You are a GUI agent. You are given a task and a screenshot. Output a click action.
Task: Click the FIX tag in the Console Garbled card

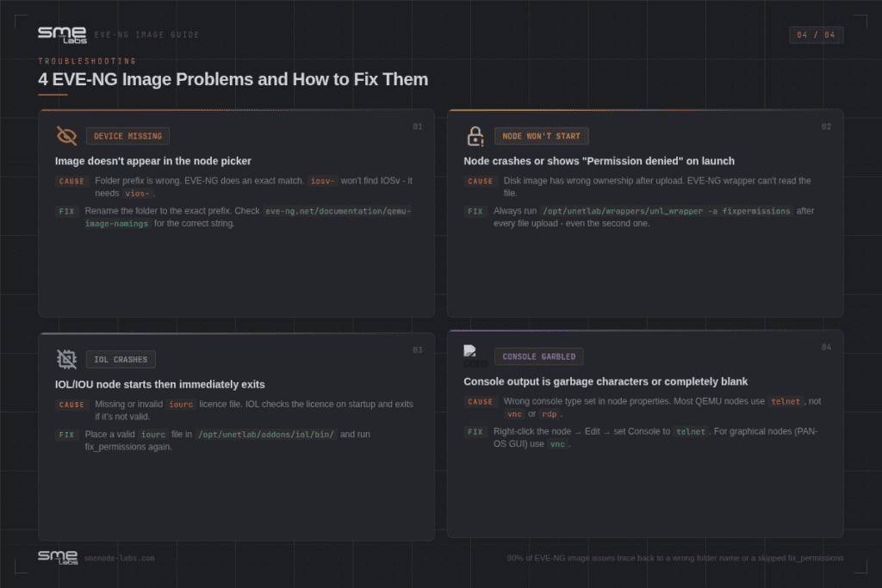475,431
